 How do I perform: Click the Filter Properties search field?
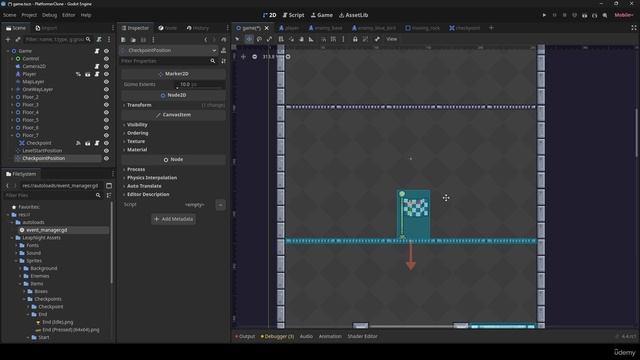tap(168, 61)
